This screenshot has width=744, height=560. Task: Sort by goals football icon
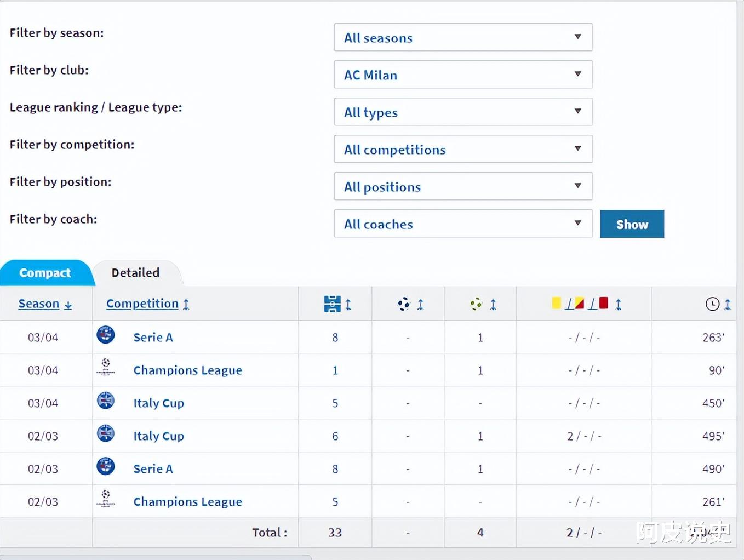pos(404,304)
